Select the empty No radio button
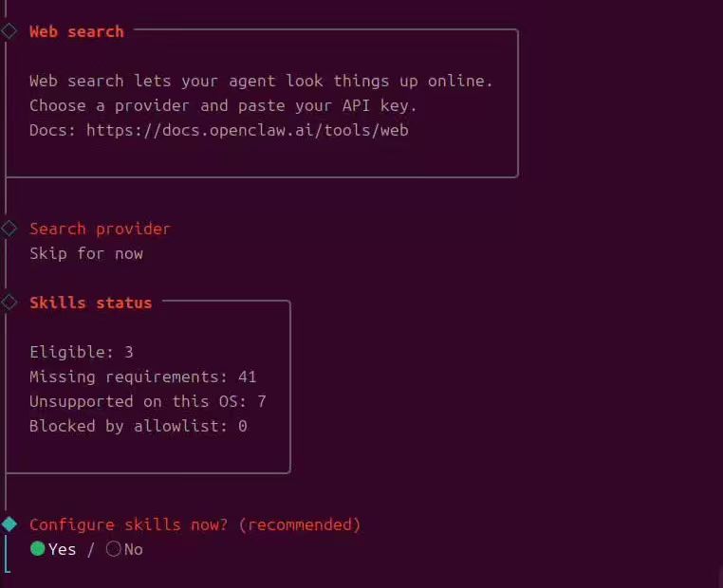The height and width of the screenshot is (588, 723). tap(114, 549)
